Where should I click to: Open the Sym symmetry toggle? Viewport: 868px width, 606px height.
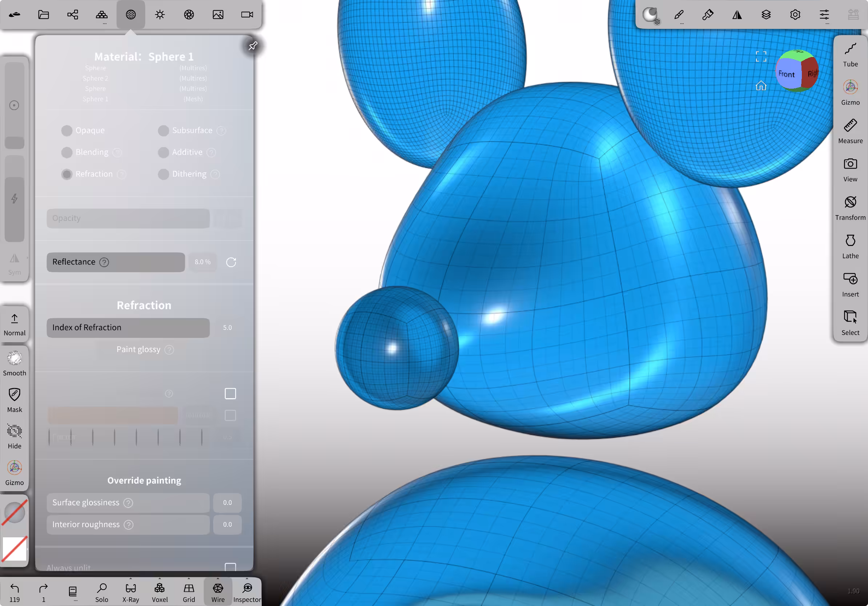click(15, 264)
